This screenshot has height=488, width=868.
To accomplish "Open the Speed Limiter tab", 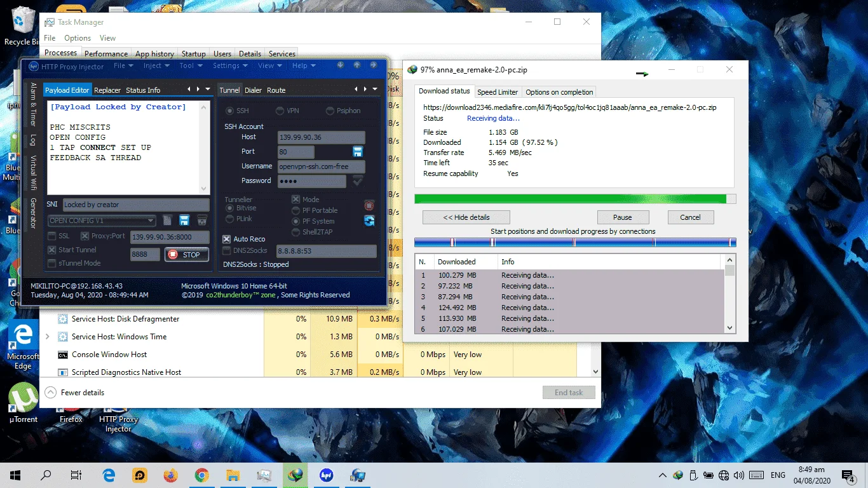I will coord(498,92).
